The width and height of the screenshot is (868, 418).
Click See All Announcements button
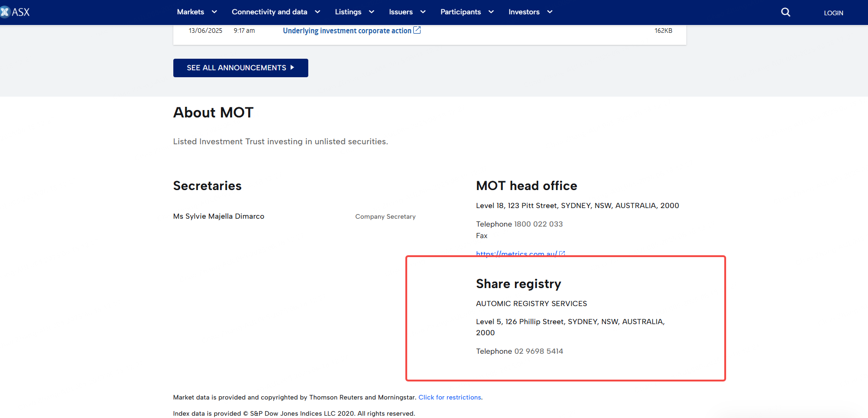pyautogui.click(x=240, y=68)
